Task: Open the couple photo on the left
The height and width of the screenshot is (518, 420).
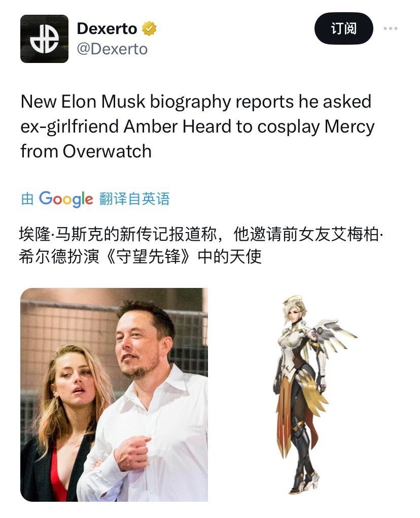Action: pyautogui.click(x=114, y=395)
